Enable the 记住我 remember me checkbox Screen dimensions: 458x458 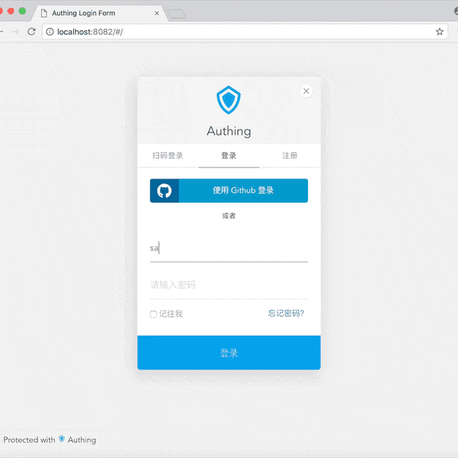(x=153, y=314)
